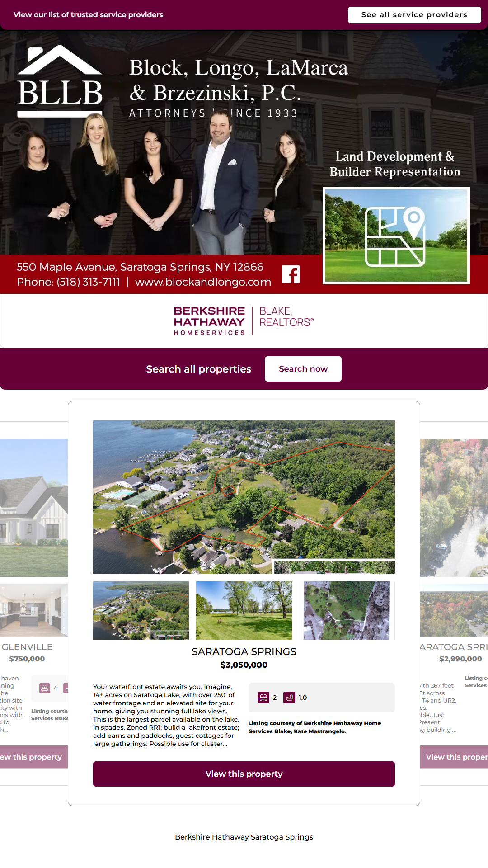This screenshot has height=868, width=488.
Task: Click the bedroom icon in the Glenville listing
Action: coord(44,689)
